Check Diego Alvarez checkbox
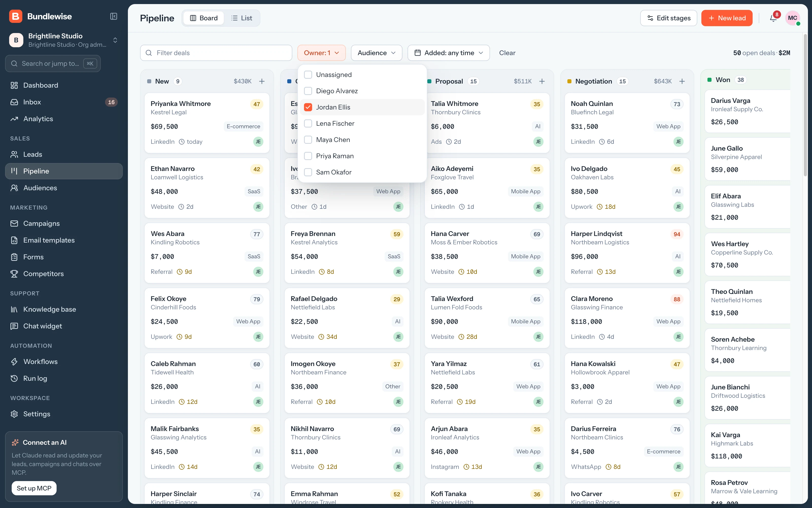This screenshot has width=812, height=508. pyautogui.click(x=308, y=91)
